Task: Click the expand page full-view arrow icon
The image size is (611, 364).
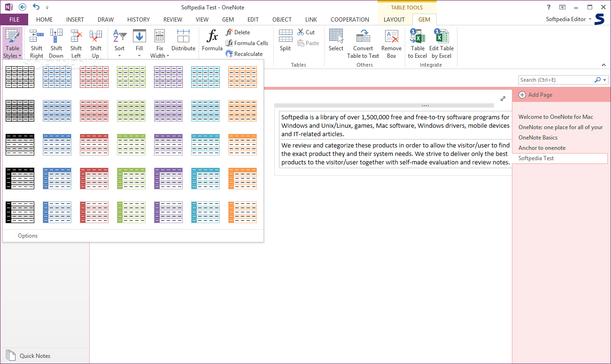Action: click(x=503, y=99)
